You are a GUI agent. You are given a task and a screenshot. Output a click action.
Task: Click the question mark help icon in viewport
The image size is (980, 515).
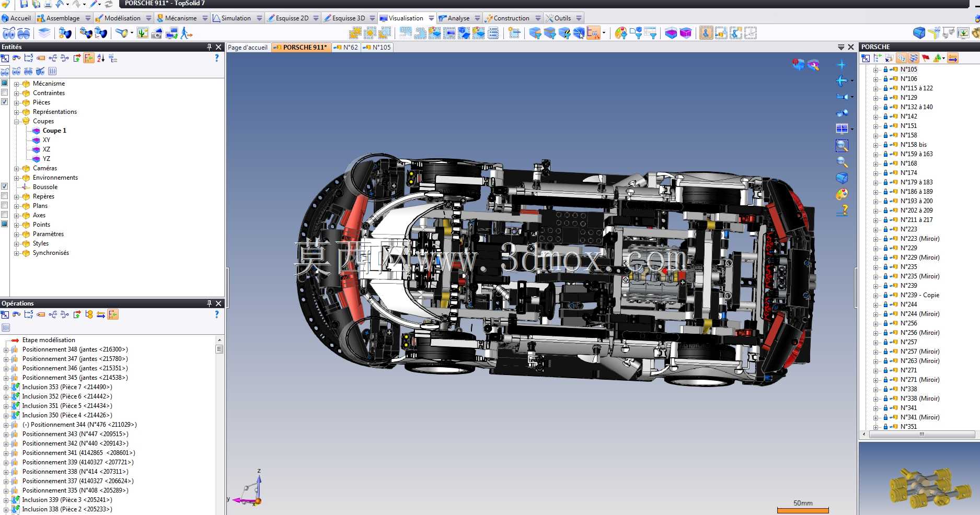pyautogui.click(x=842, y=210)
